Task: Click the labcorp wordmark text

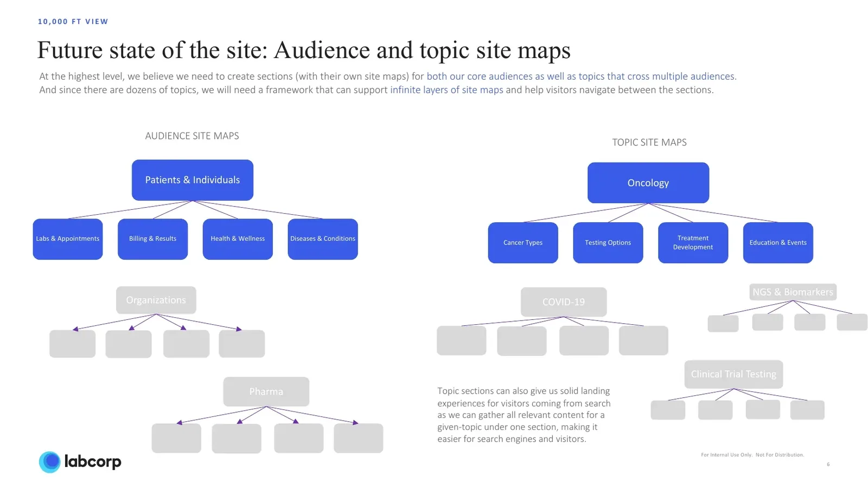Action: 93,461
